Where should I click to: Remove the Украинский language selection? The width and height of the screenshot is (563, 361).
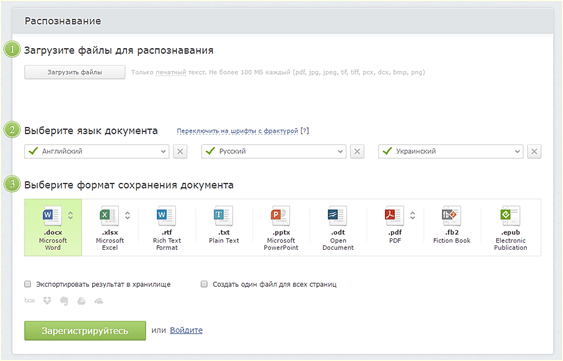pyautogui.click(x=534, y=152)
